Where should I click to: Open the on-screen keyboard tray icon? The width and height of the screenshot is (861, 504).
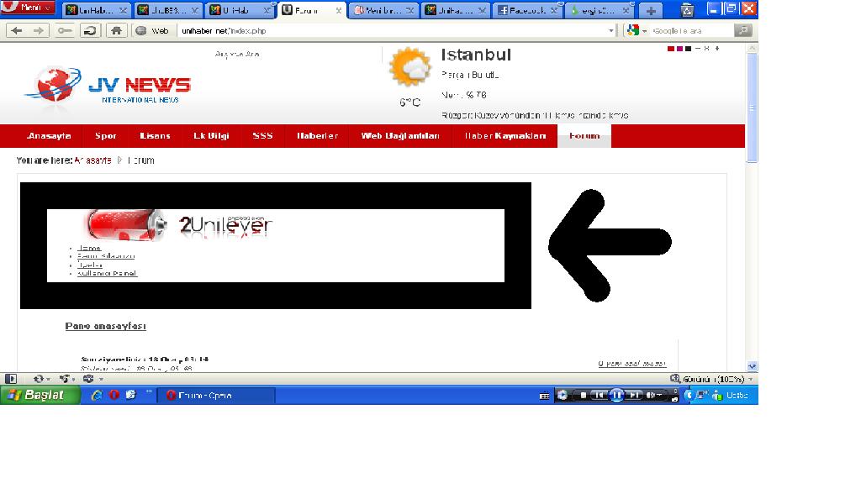coord(544,396)
